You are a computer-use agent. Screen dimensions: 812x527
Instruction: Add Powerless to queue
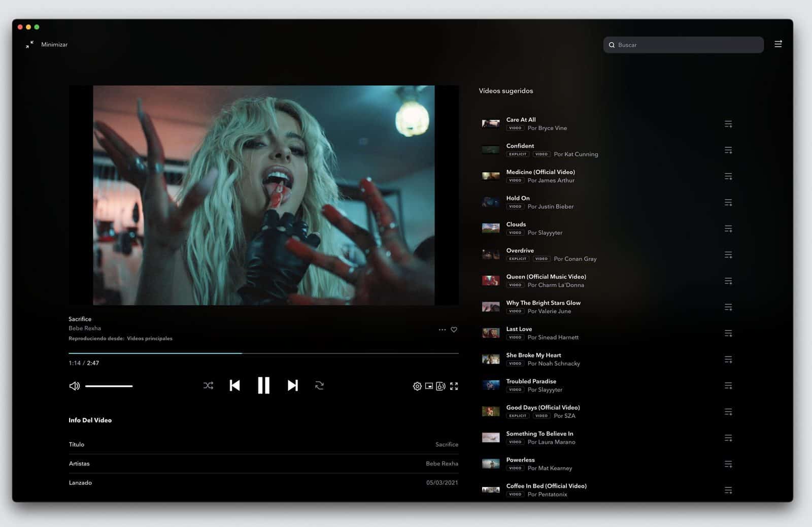coord(728,464)
